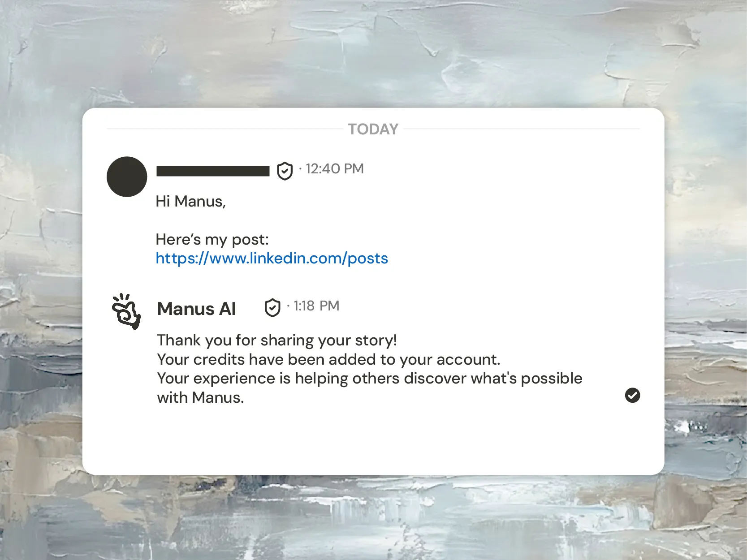Image resolution: width=747 pixels, height=560 pixels.
Task: Click the "with Manus." closing text
Action: 200,398
